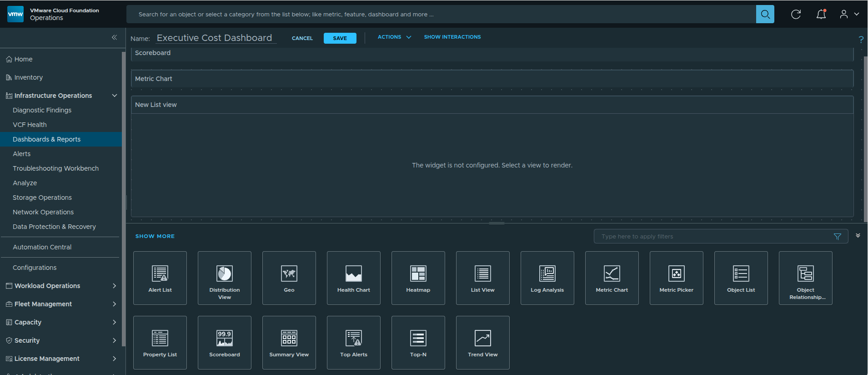Expand License Management section

tap(115, 359)
